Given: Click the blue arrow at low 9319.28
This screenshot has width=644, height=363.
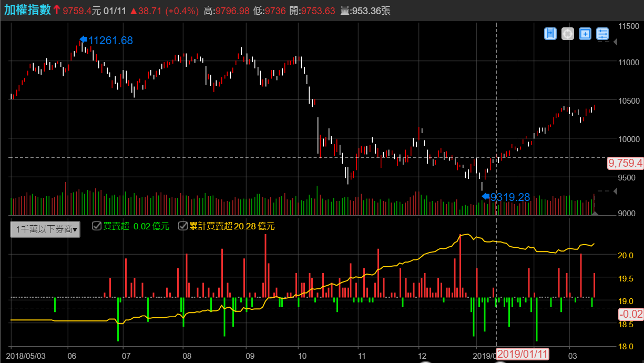Looking at the screenshot, I should coord(485,196).
